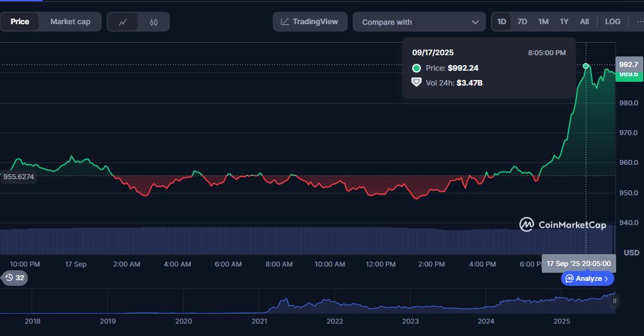Select the 1Y time range
The height and width of the screenshot is (336, 644).
(x=564, y=22)
